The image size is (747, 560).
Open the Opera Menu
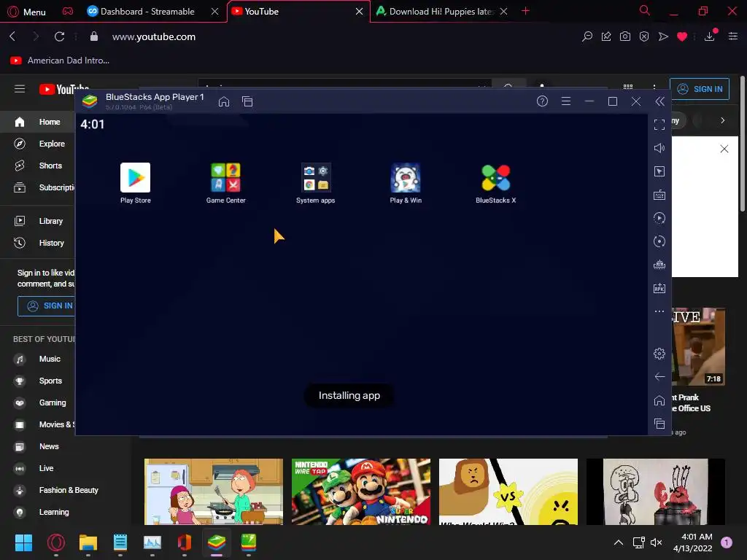tap(27, 12)
